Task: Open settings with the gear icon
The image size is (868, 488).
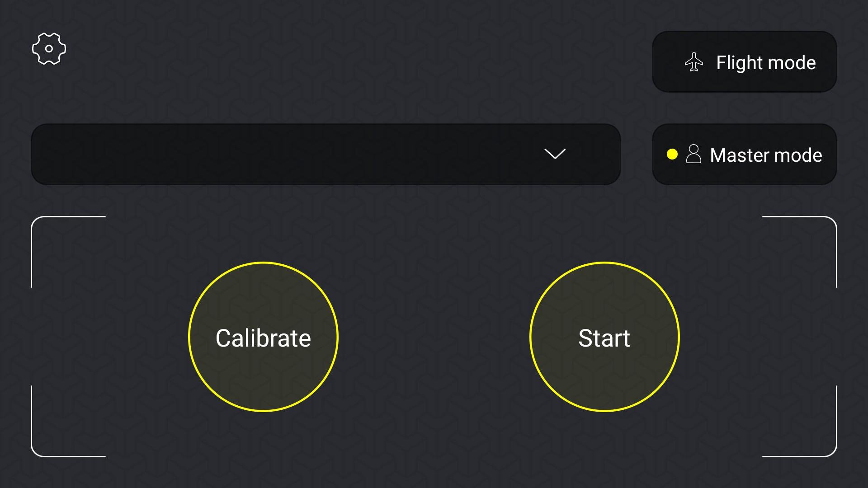Action: (49, 49)
